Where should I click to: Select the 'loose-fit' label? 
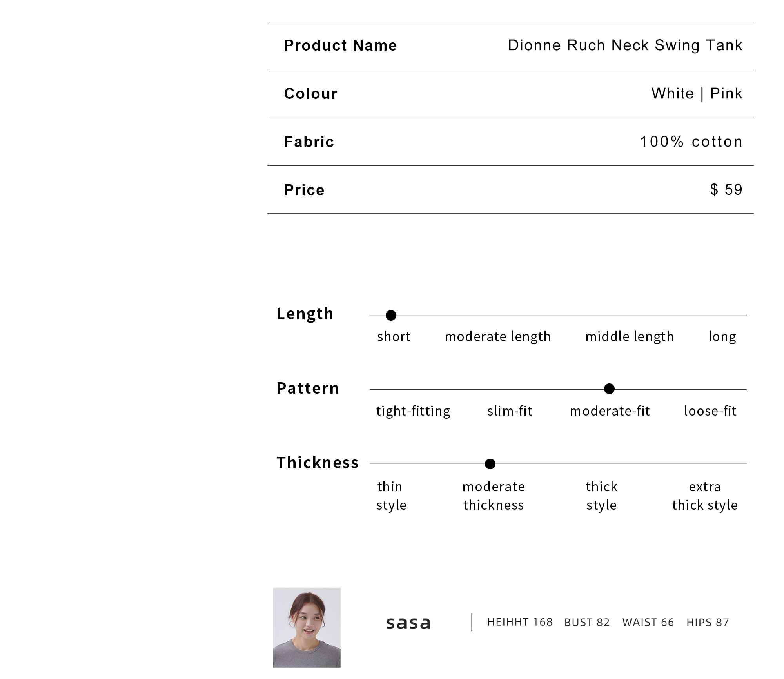pos(710,411)
